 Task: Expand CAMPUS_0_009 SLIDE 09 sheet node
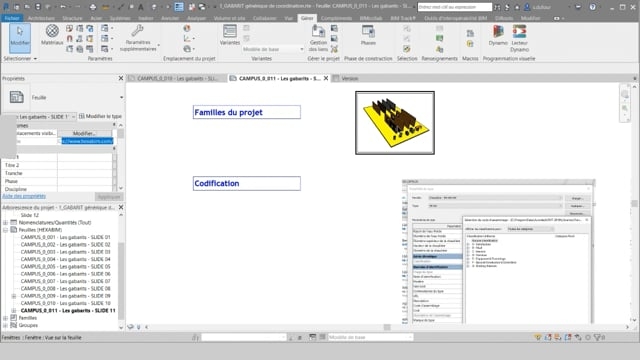[x=14, y=296]
